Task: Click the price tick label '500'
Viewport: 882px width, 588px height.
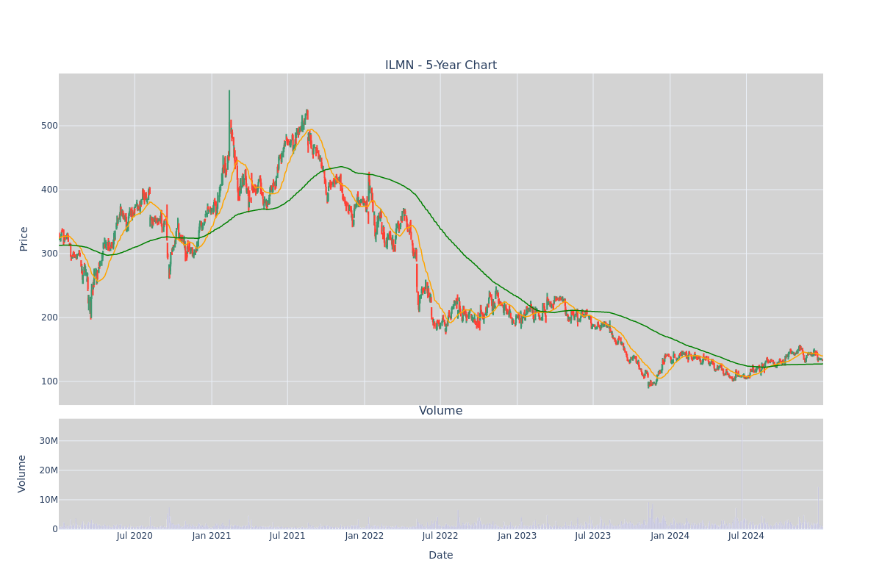Action: 49,126
